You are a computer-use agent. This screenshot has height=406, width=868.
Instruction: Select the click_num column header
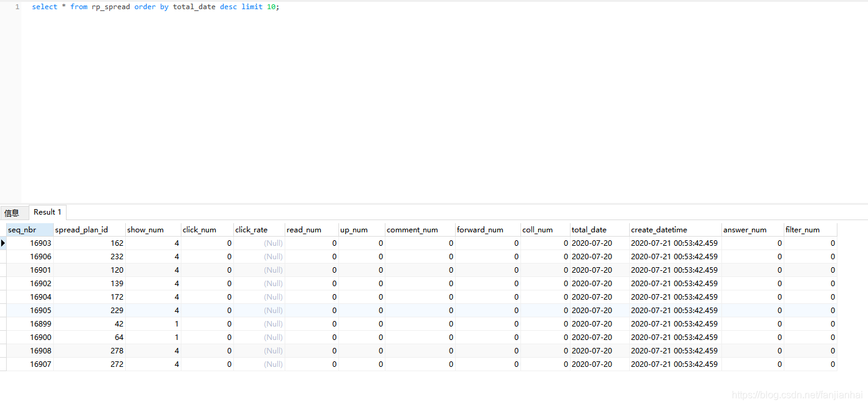click(207, 230)
